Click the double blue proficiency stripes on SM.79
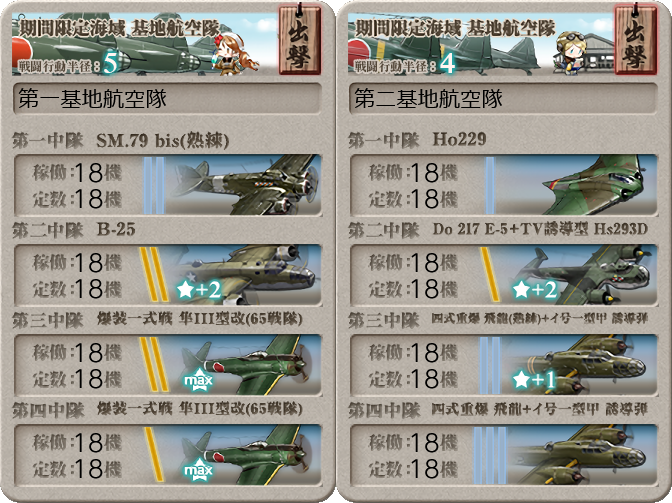 [154, 185]
